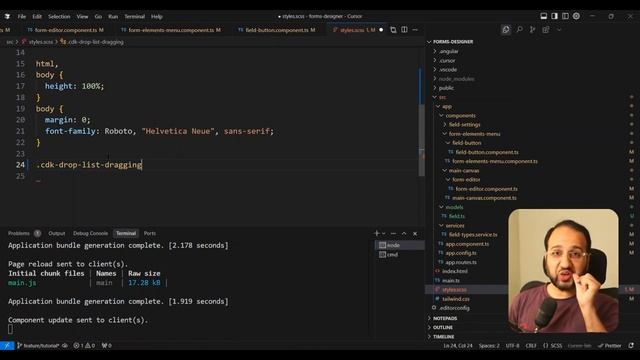Screen dimensions: 640x360
Task: Click unsaved dot on styles.scss tab
Action: [x=381, y=30]
